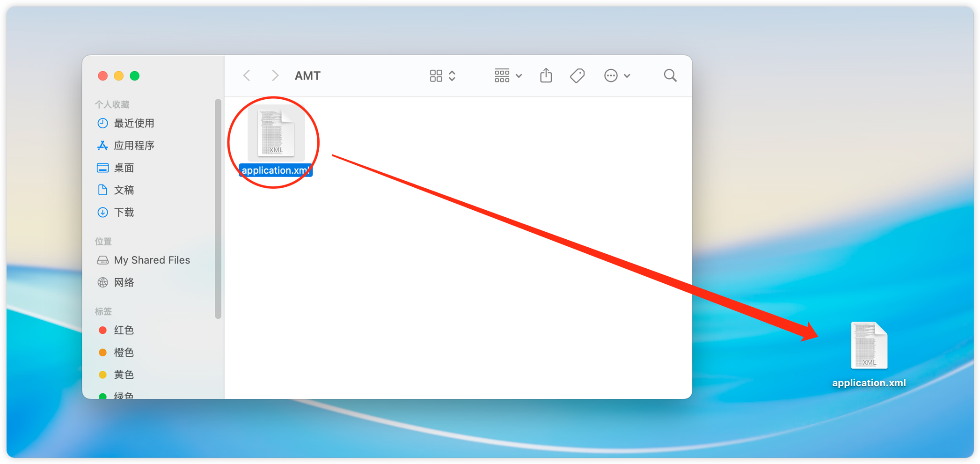
Task: Filter by the 红色 red tag
Action: (x=124, y=330)
